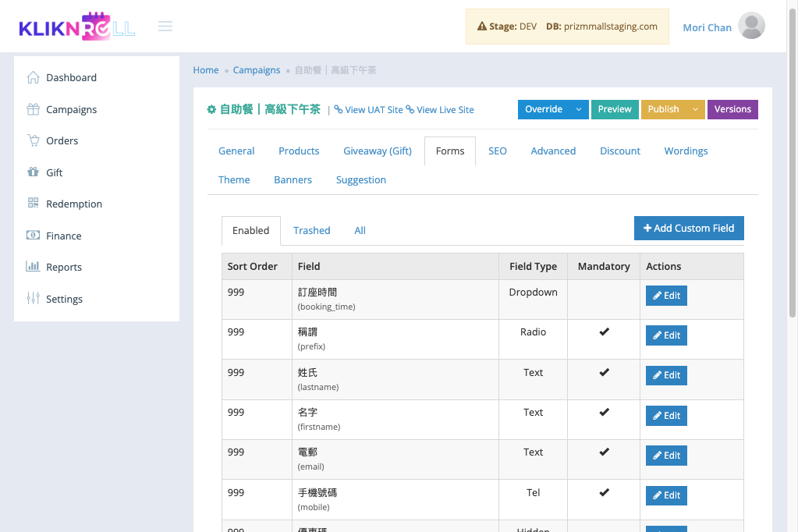Click the Campaigns gift box icon

tap(33, 109)
